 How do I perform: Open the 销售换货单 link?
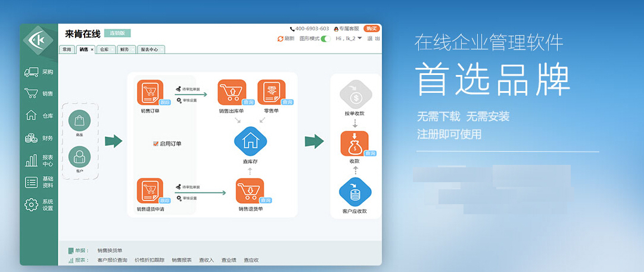click(x=110, y=250)
